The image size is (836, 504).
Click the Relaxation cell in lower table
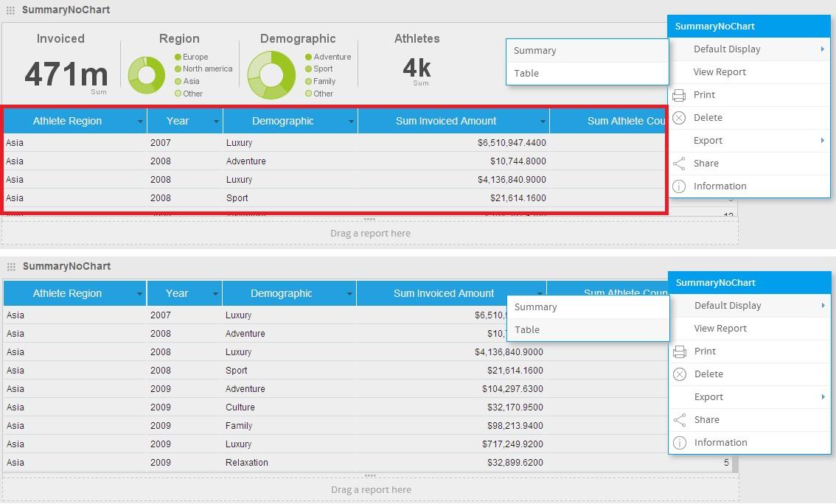pyautogui.click(x=247, y=463)
